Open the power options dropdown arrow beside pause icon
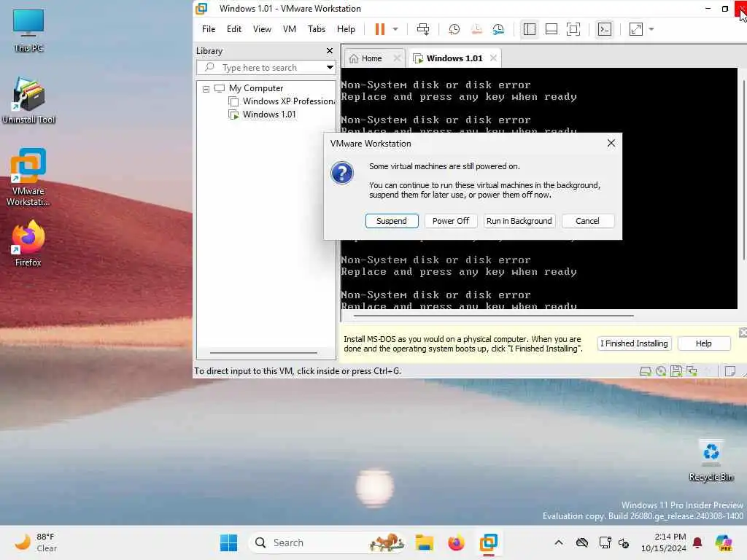747x560 pixels. coord(395,29)
